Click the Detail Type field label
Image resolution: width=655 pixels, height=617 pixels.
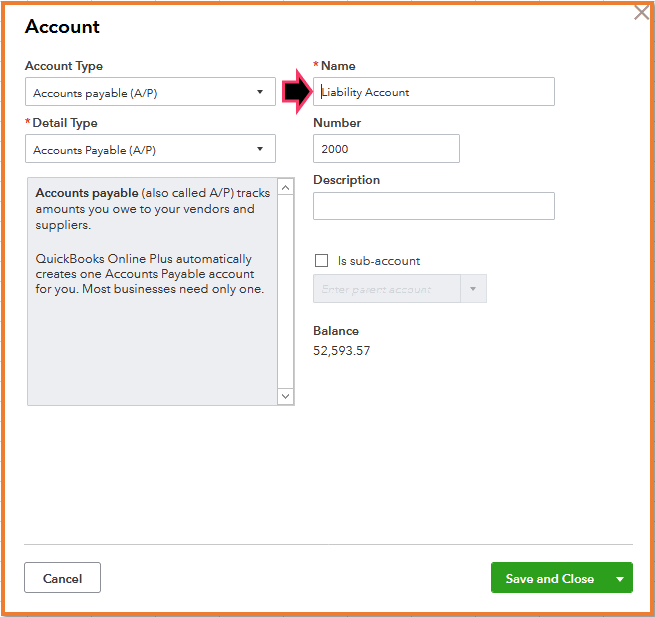[65, 123]
